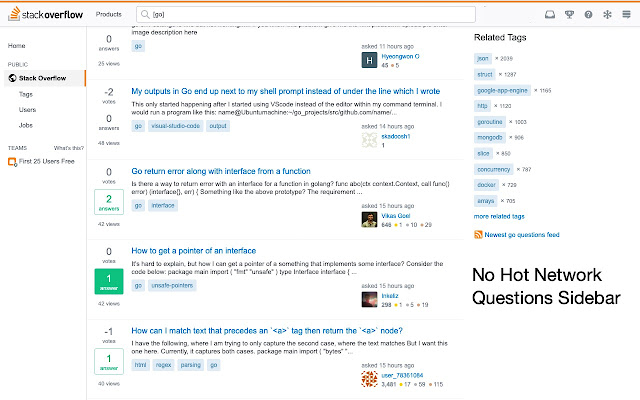Click the concurrency related tag
This screenshot has height=400, width=640.
pyautogui.click(x=493, y=169)
